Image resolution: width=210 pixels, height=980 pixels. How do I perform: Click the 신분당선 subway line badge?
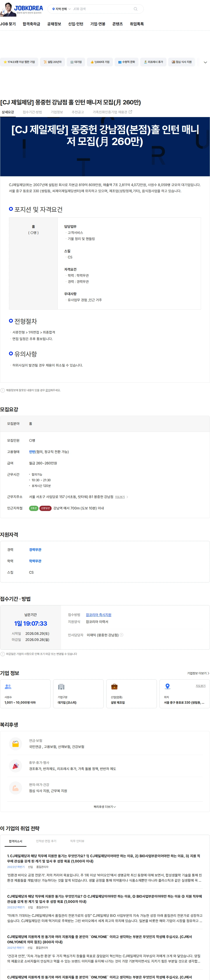click(45, 508)
